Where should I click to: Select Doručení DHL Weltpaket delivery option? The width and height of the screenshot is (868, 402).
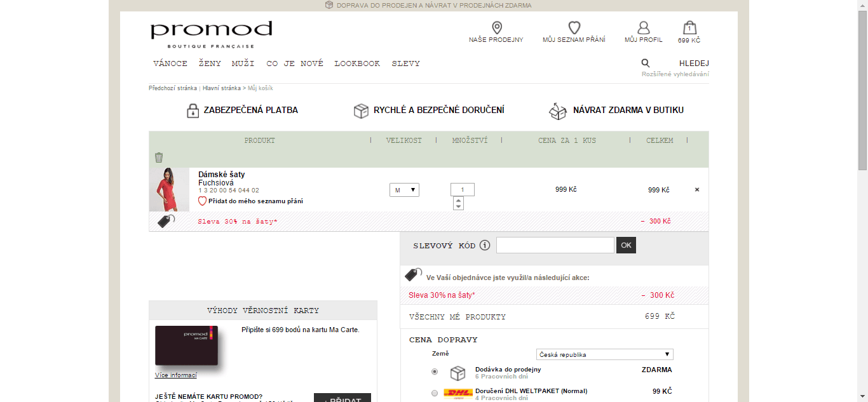435,393
